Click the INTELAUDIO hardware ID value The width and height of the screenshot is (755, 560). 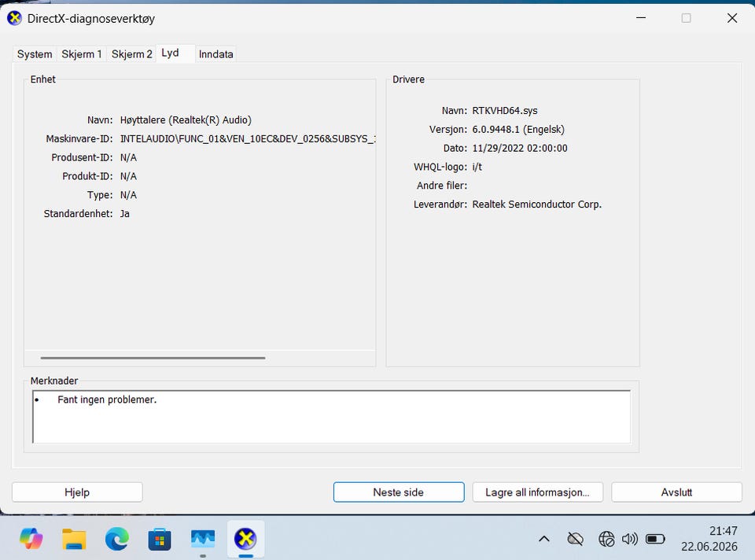tap(248, 138)
